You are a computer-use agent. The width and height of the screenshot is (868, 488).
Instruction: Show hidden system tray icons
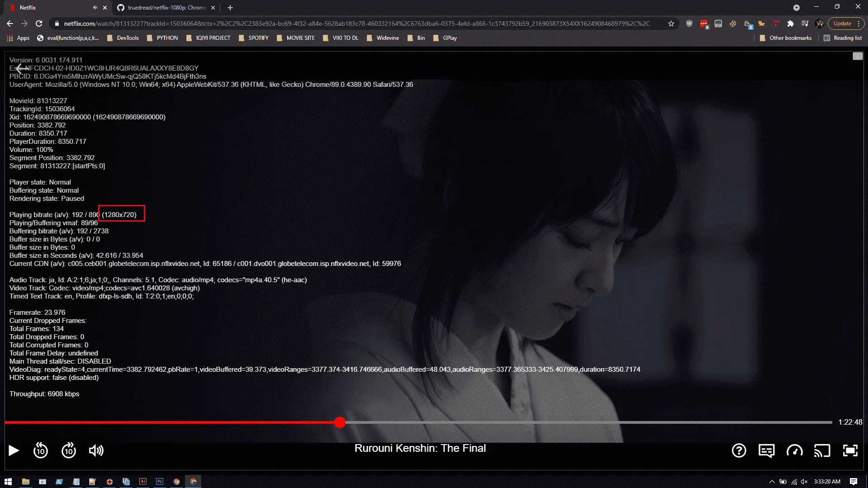[x=772, y=482]
